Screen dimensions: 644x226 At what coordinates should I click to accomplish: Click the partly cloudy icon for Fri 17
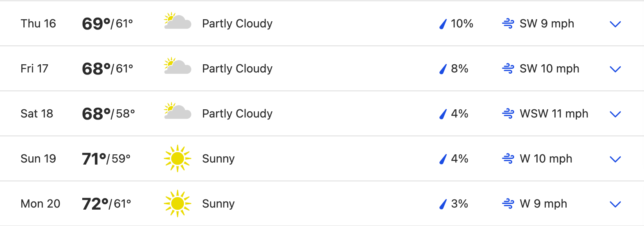click(177, 66)
